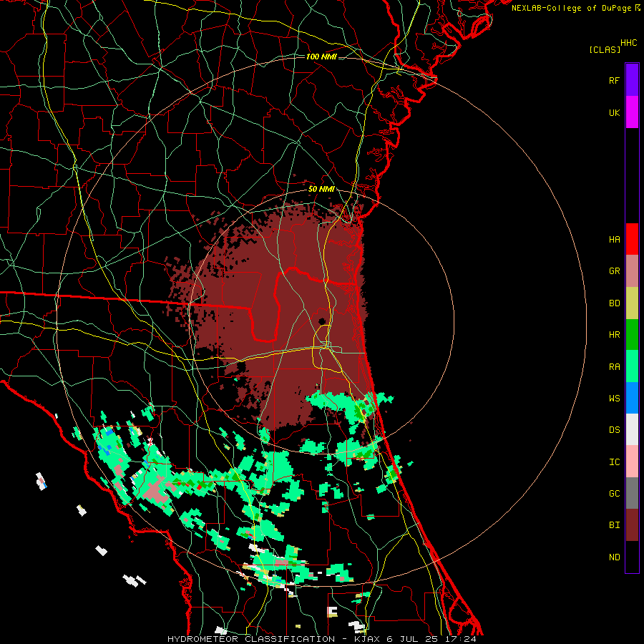
Task: Click the black radar site dot
Action: 322,321
